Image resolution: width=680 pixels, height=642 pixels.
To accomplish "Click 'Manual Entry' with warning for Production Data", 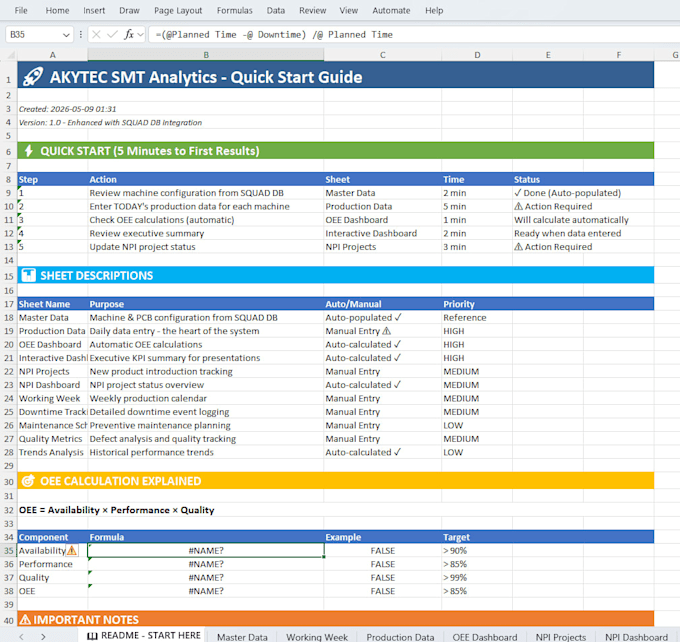I will (x=382, y=331).
